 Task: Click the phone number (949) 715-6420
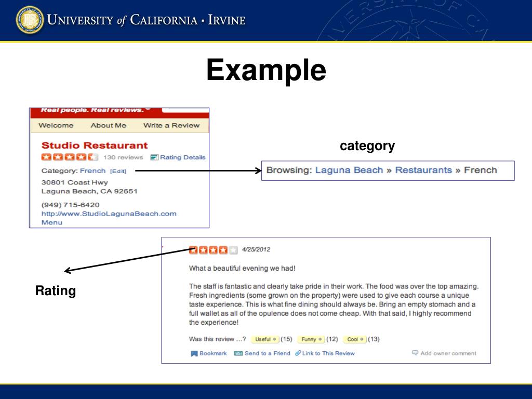(70, 205)
